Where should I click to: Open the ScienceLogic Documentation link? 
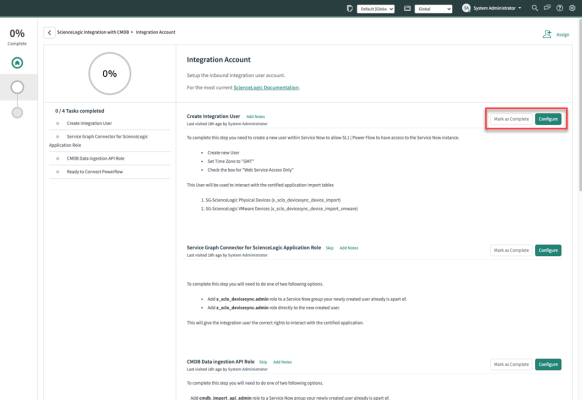click(x=266, y=88)
